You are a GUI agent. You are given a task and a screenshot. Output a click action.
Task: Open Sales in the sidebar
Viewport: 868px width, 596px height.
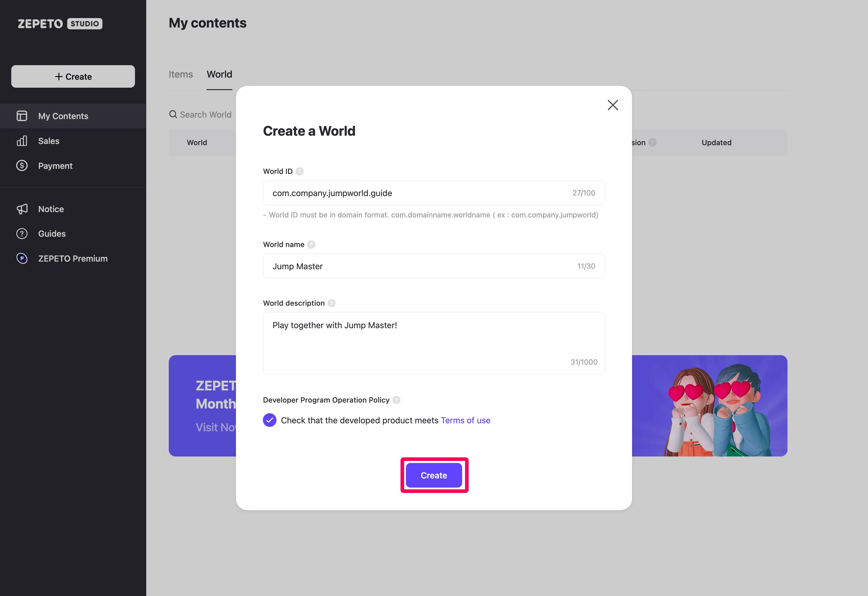73,141
